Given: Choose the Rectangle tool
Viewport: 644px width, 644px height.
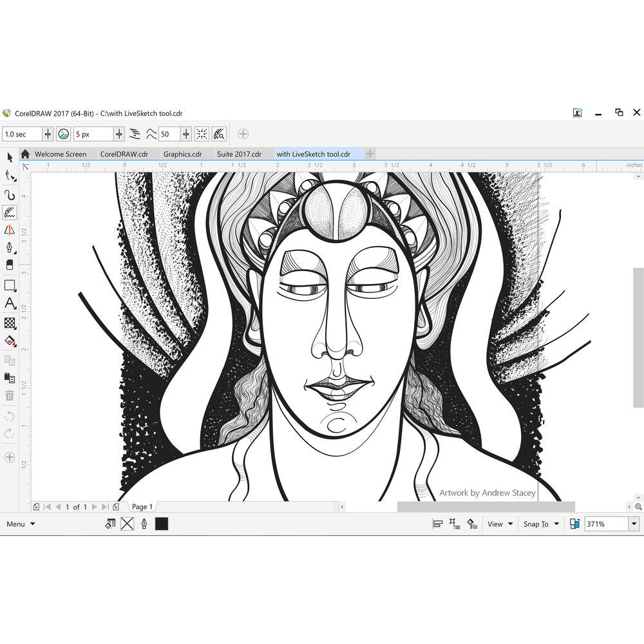Looking at the screenshot, I should coord(10,285).
